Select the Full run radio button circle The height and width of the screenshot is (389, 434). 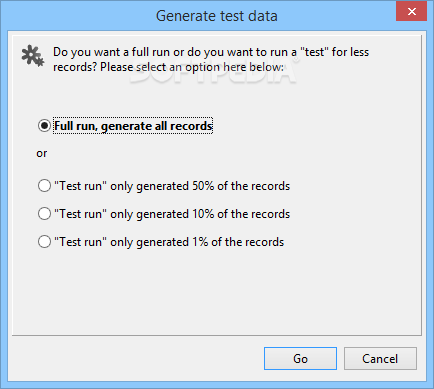click(44, 126)
